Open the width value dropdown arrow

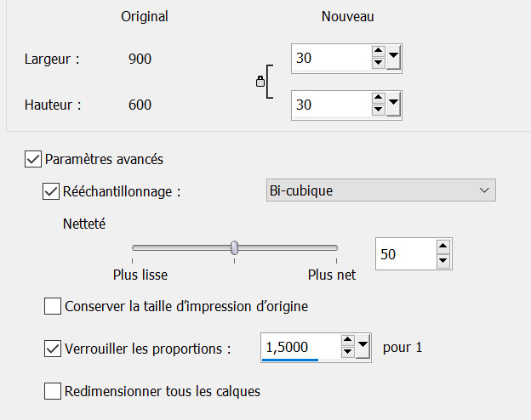393,58
